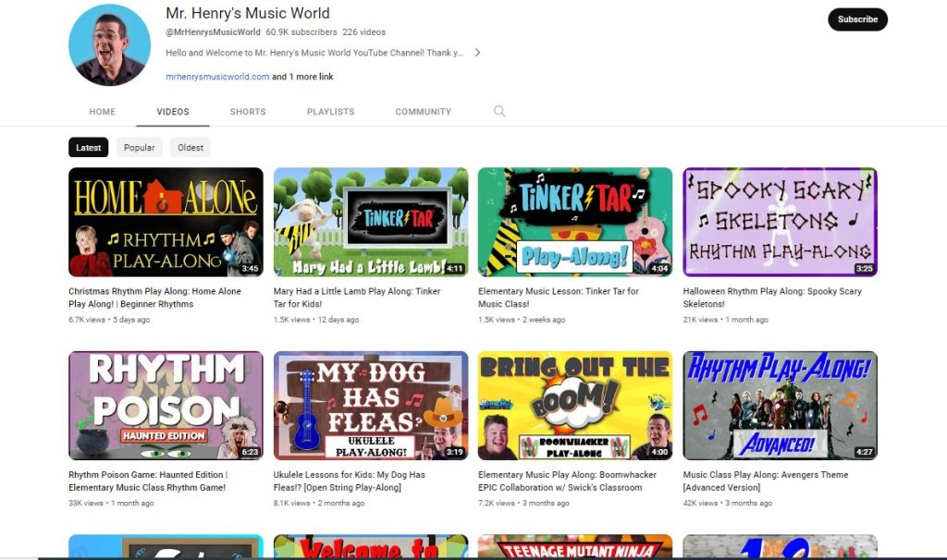The width and height of the screenshot is (947, 560).
Task: Switch to the Home tab
Action: pos(103,112)
